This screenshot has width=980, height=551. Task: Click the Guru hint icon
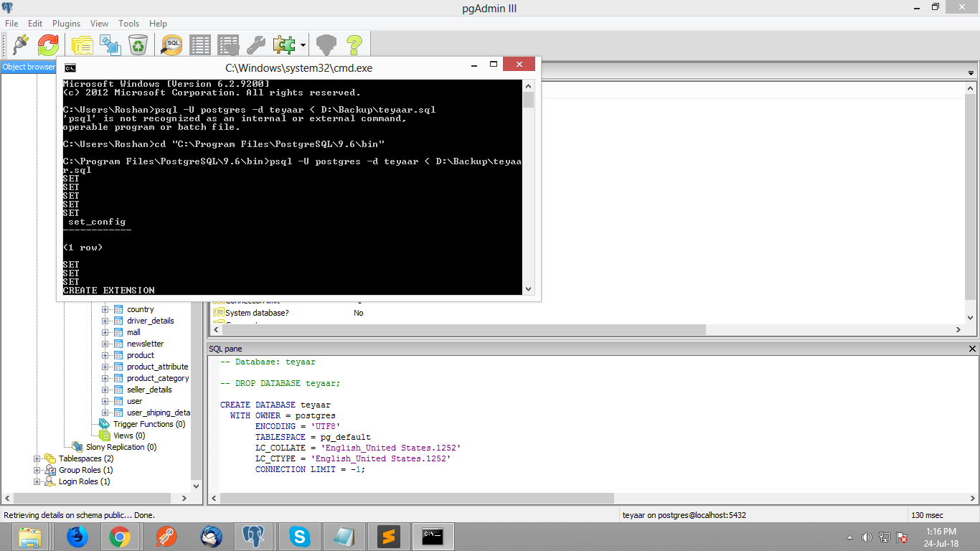pyautogui.click(x=326, y=45)
